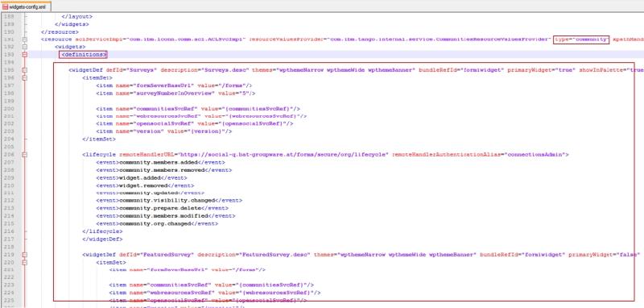Click the closing </widgetDef> tag on line 217

tap(102, 239)
